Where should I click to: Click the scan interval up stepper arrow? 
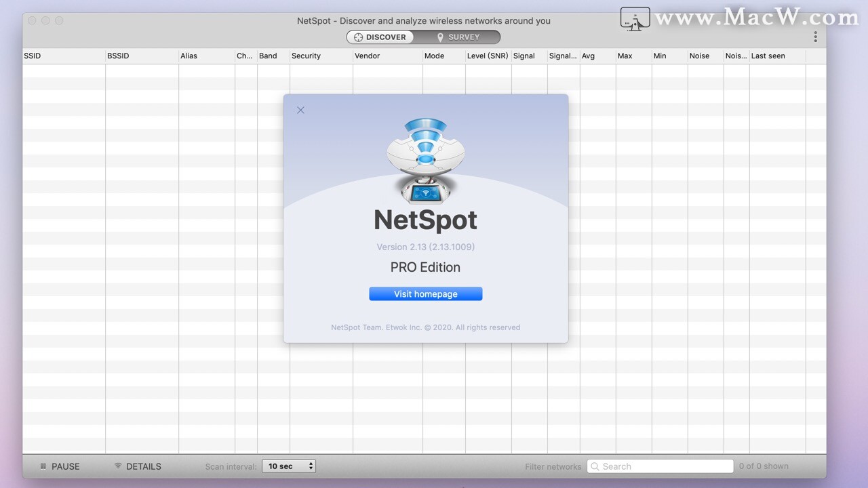click(310, 463)
